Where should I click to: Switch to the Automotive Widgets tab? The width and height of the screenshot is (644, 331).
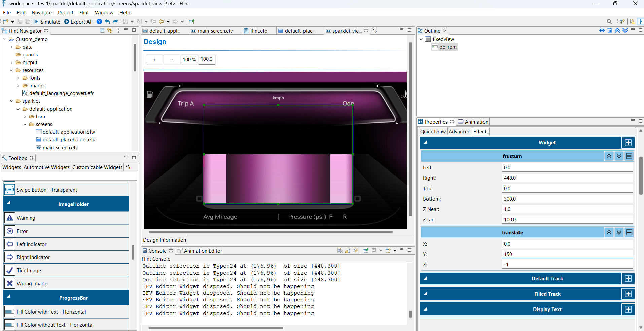(47, 167)
